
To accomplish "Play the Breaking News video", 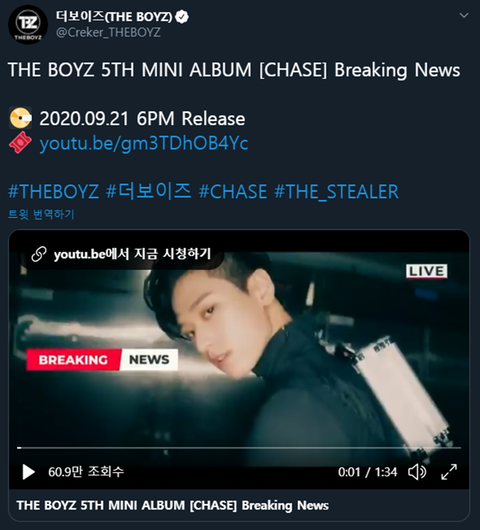I will (x=28, y=472).
